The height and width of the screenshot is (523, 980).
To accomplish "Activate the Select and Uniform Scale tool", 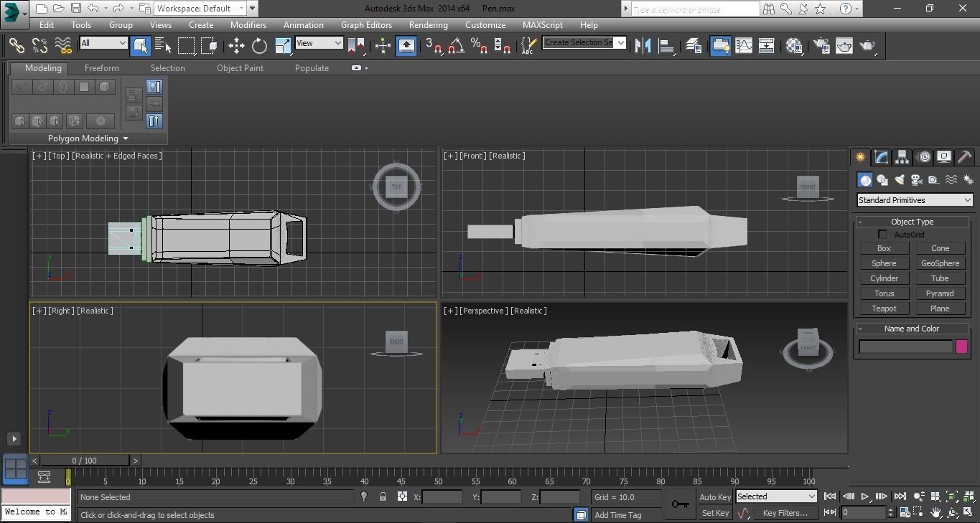I will coord(283,45).
